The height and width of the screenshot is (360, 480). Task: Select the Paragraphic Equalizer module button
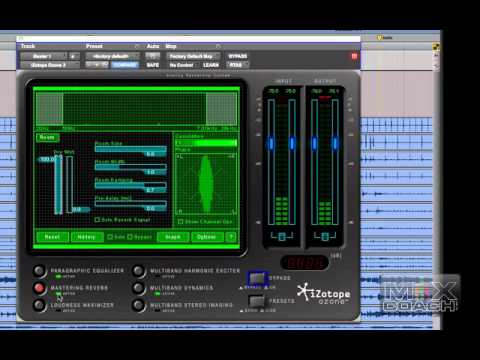pos(39,271)
